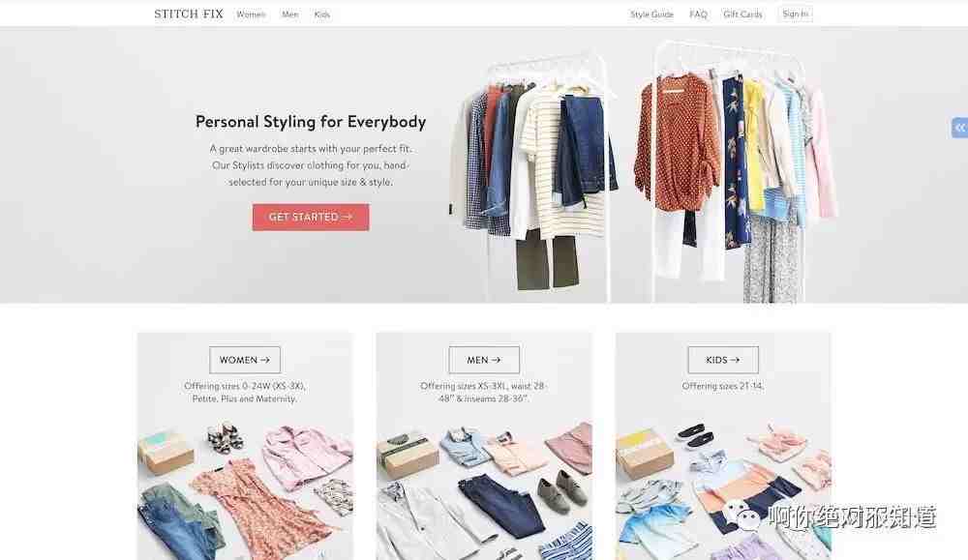Click the STITCH FIX logo
The height and width of the screenshot is (560, 968).
tap(189, 14)
